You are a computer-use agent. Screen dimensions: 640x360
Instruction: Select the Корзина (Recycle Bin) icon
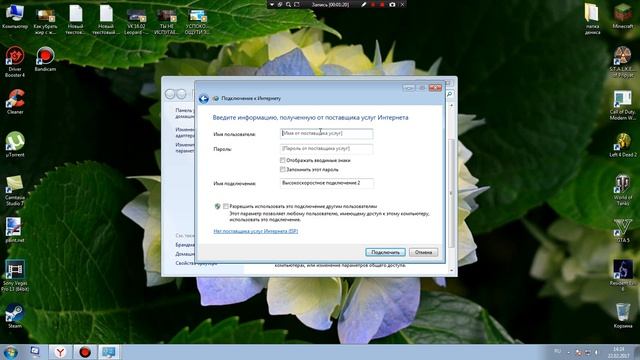623,316
